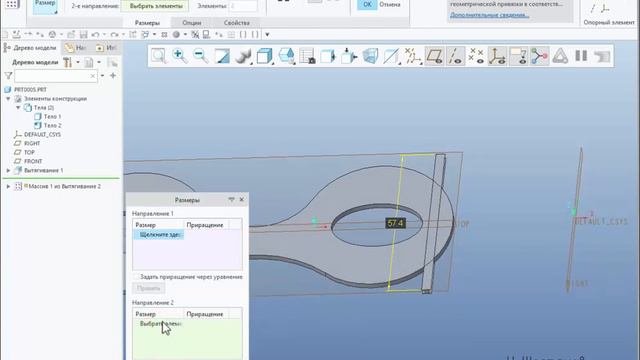Collapse the Элементы конструкции node
The image size is (640, 360).
coord(8,99)
